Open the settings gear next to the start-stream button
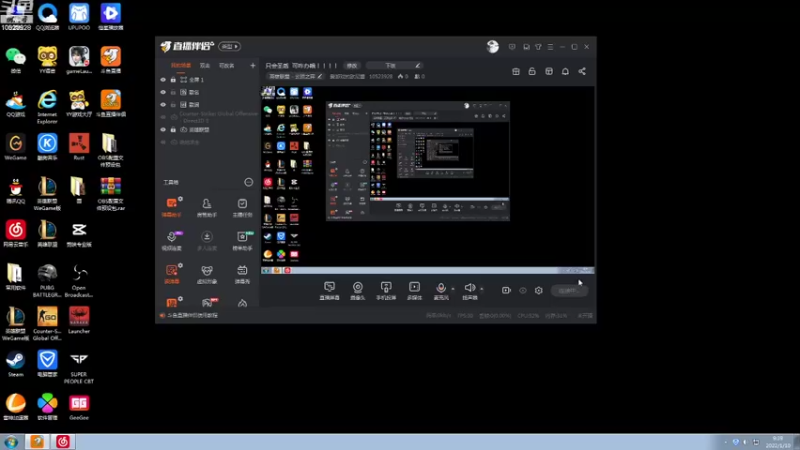The height and width of the screenshot is (450, 800). pyautogui.click(x=539, y=290)
